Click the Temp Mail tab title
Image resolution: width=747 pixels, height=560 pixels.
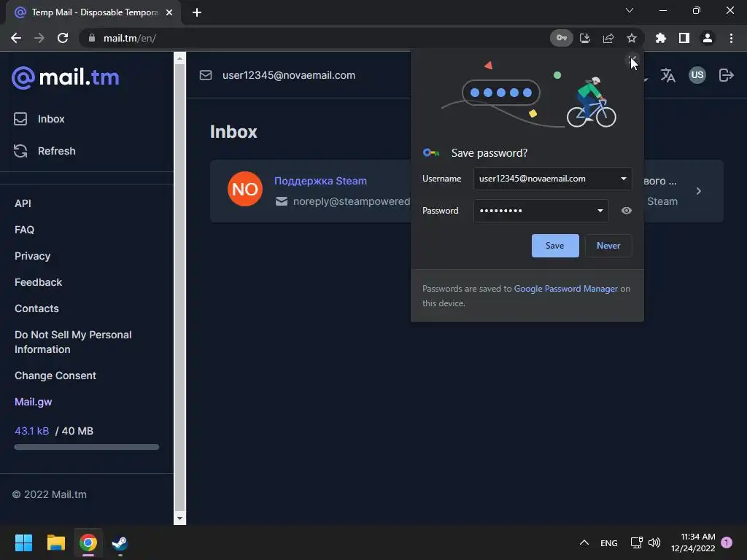click(95, 12)
